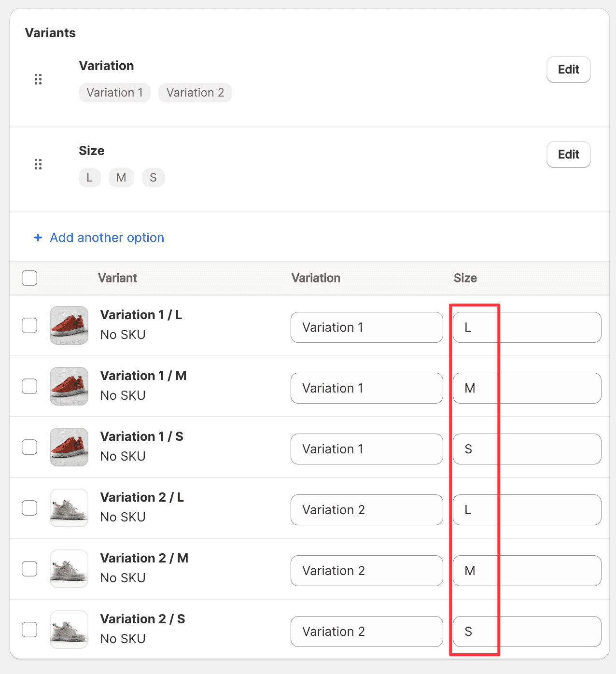The height and width of the screenshot is (674, 616).
Task: Click the Add another option link
Action: (x=107, y=238)
